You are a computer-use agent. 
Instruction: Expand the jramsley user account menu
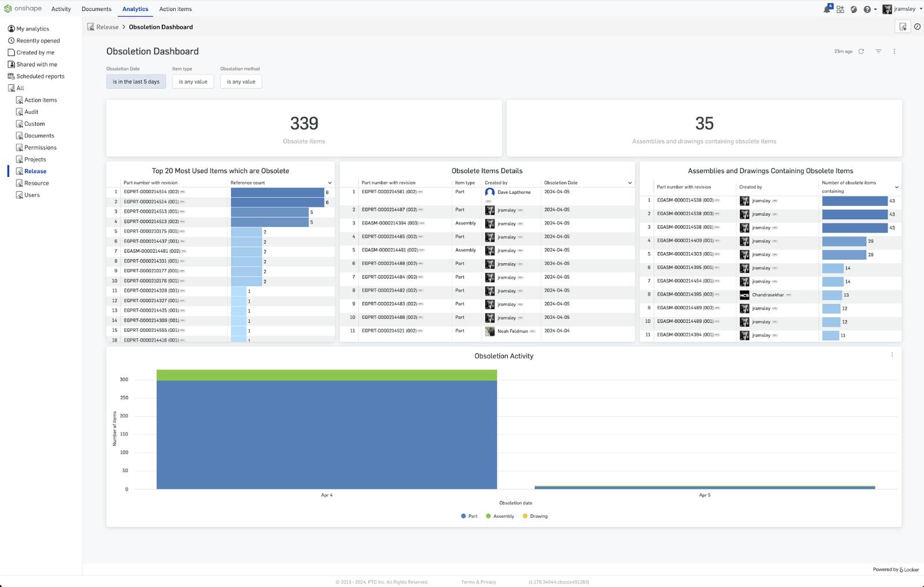point(904,9)
